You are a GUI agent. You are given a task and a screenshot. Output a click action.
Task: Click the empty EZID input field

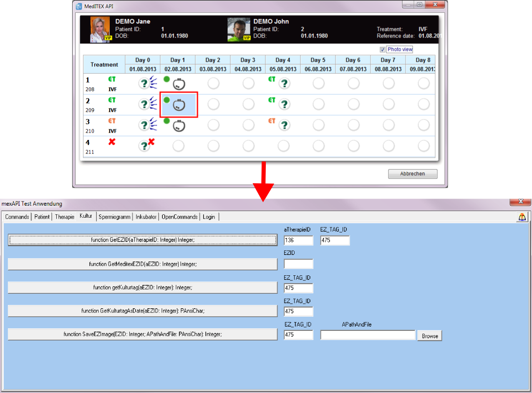[298, 264]
